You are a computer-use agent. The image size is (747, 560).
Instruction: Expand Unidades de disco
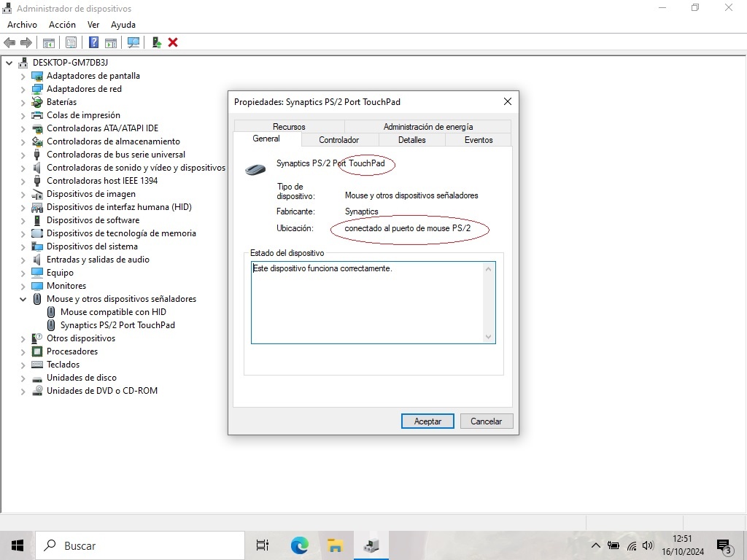[x=23, y=378]
